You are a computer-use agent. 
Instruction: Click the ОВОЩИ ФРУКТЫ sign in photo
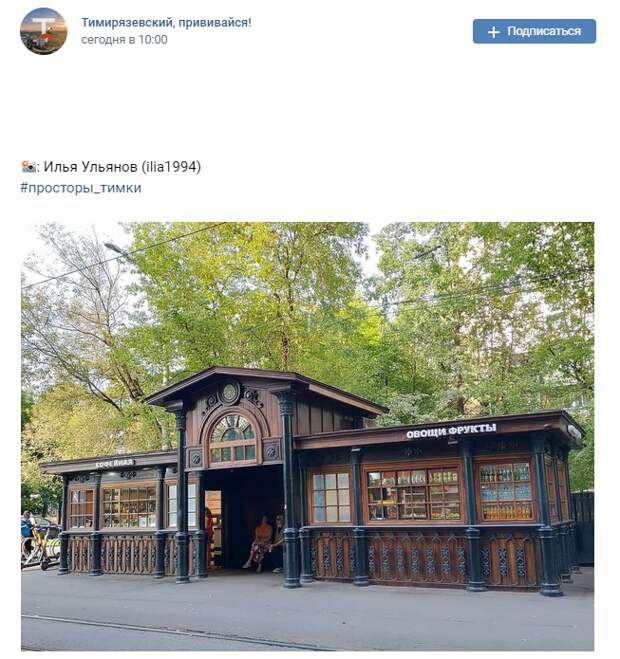[451, 431]
